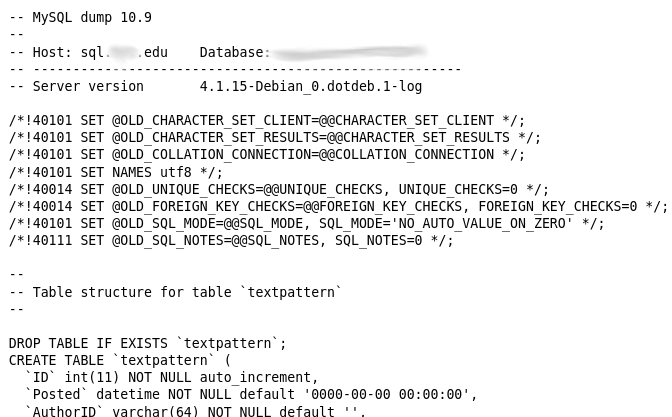Click the SQL_NOTES=0 text
This screenshot has width=672, height=417.
point(378,241)
